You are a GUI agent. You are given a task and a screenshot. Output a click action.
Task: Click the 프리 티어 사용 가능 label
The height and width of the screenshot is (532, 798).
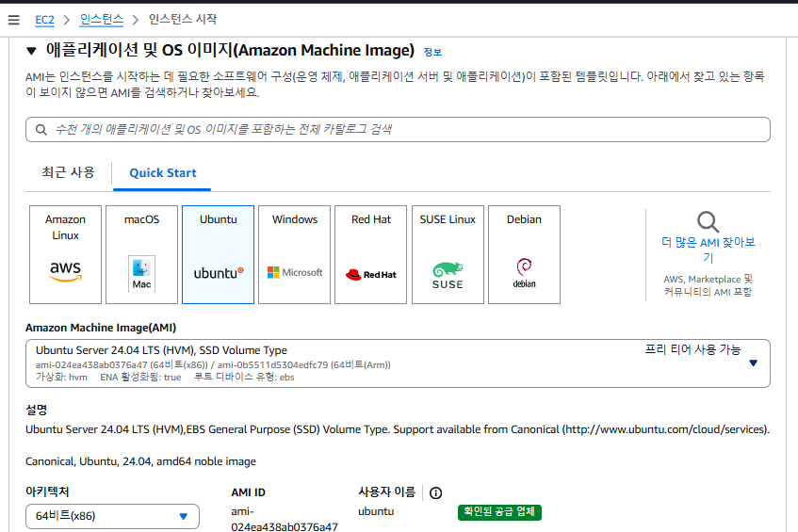pos(692,349)
